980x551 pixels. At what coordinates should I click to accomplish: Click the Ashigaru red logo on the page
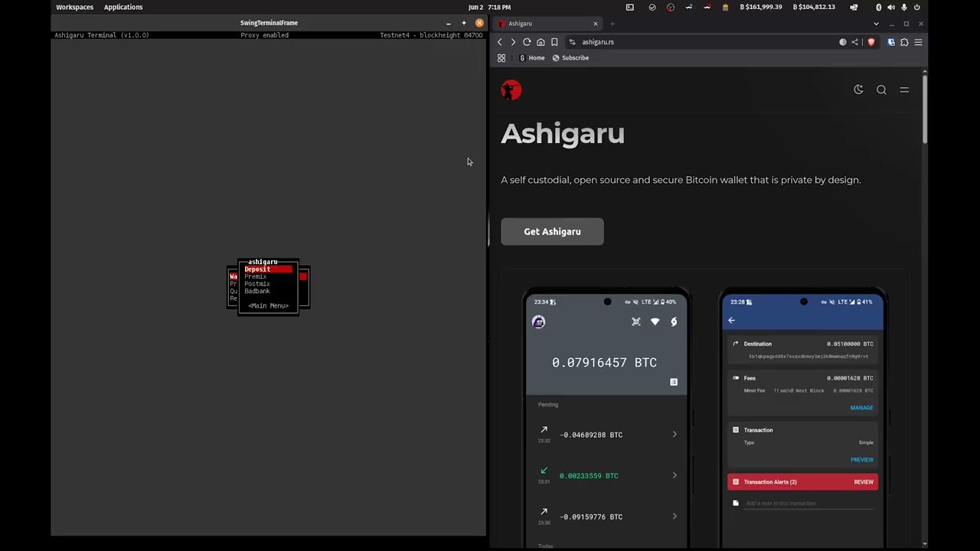[x=511, y=90]
